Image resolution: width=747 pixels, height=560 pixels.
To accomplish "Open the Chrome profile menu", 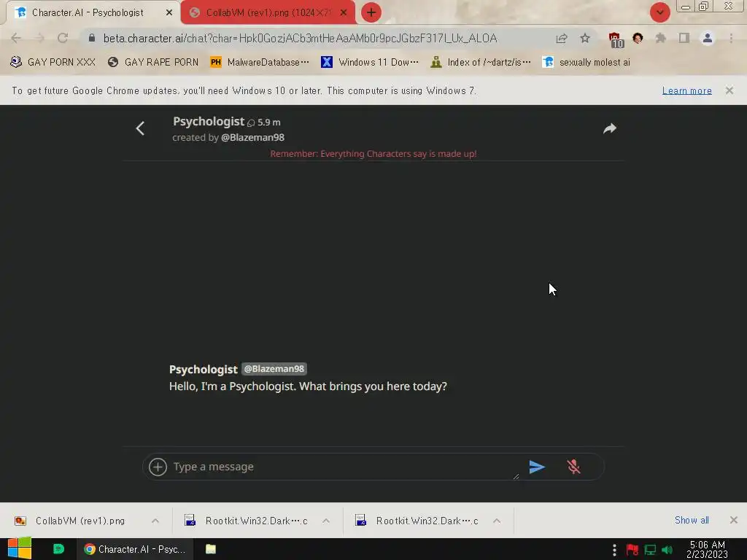I will tap(708, 38).
